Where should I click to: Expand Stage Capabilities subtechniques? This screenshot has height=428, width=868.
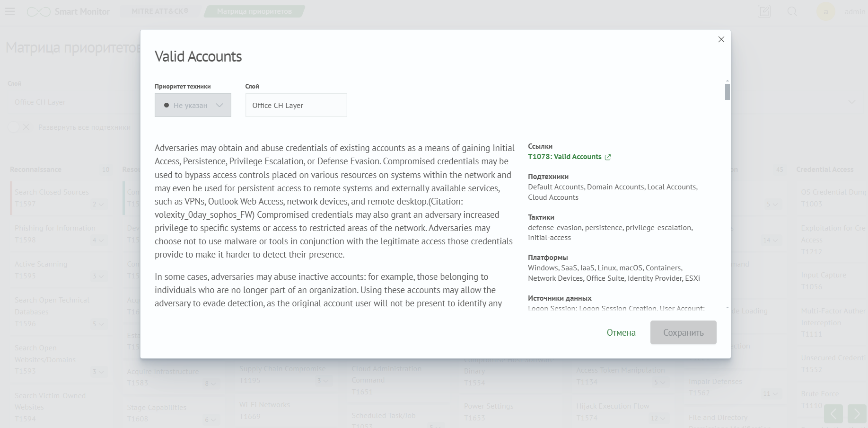pos(210,419)
